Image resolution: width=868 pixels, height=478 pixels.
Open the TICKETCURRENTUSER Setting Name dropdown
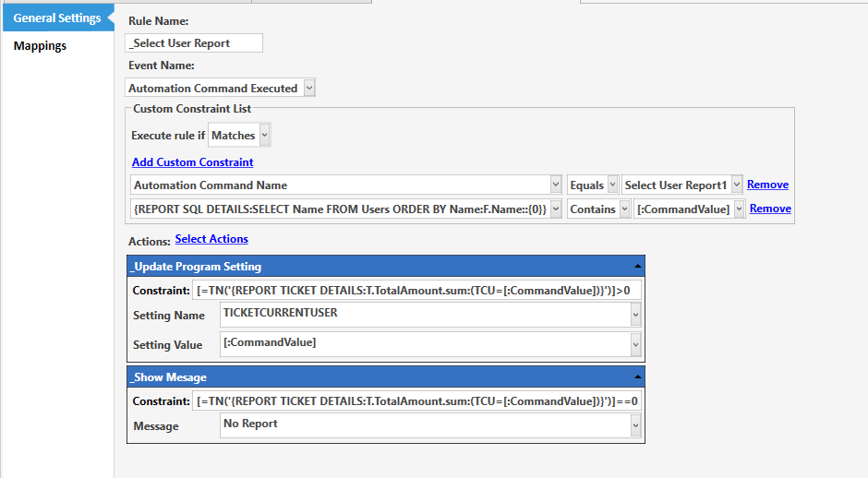pyautogui.click(x=635, y=316)
